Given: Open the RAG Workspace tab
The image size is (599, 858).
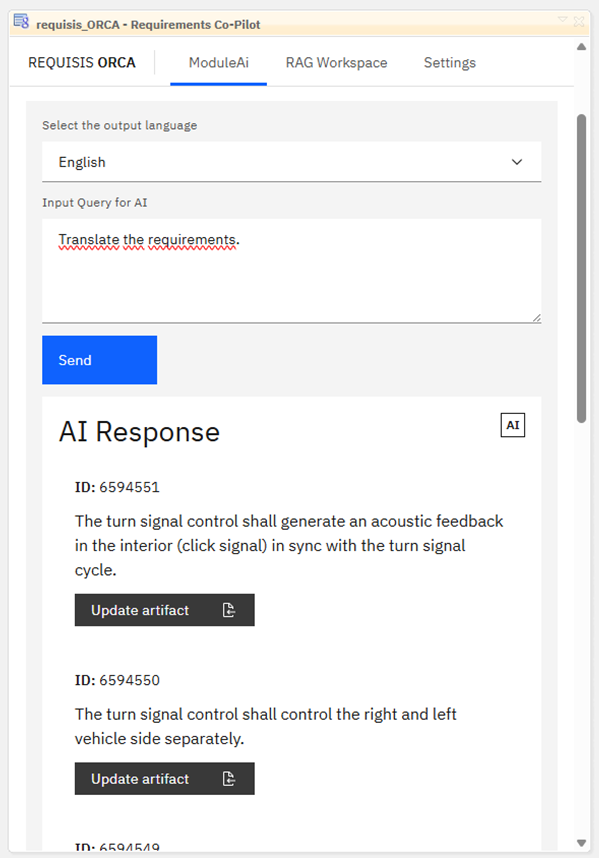Looking at the screenshot, I should [x=336, y=63].
